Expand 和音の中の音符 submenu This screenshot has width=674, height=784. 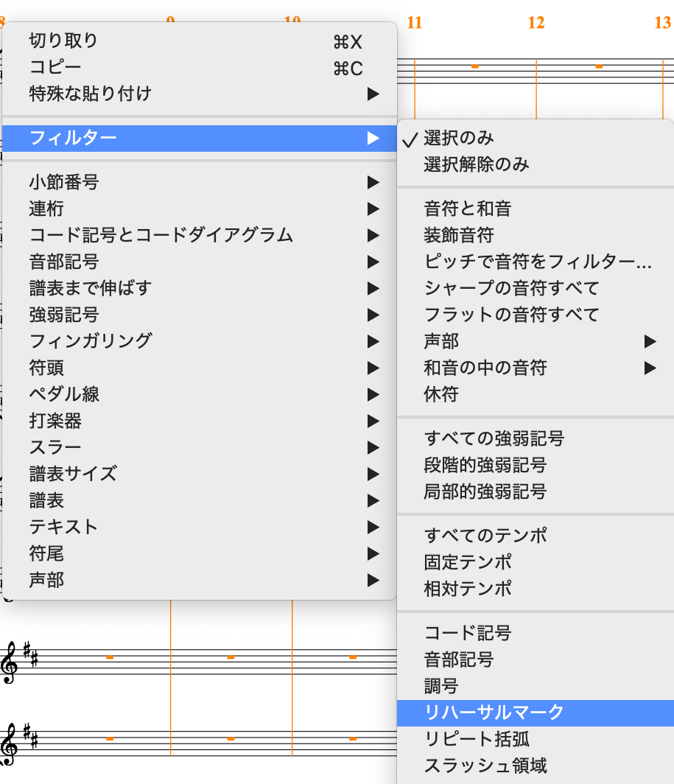click(x=485, y=368)
